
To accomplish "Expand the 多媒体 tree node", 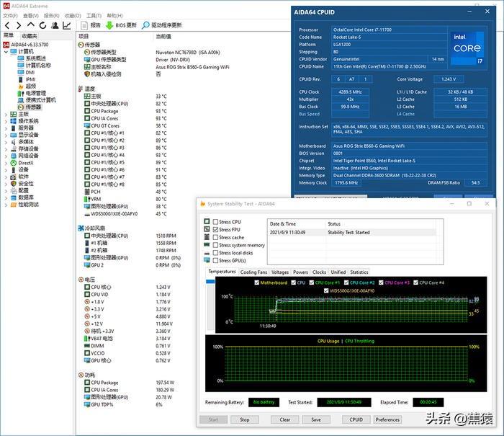I will point(6,142).
